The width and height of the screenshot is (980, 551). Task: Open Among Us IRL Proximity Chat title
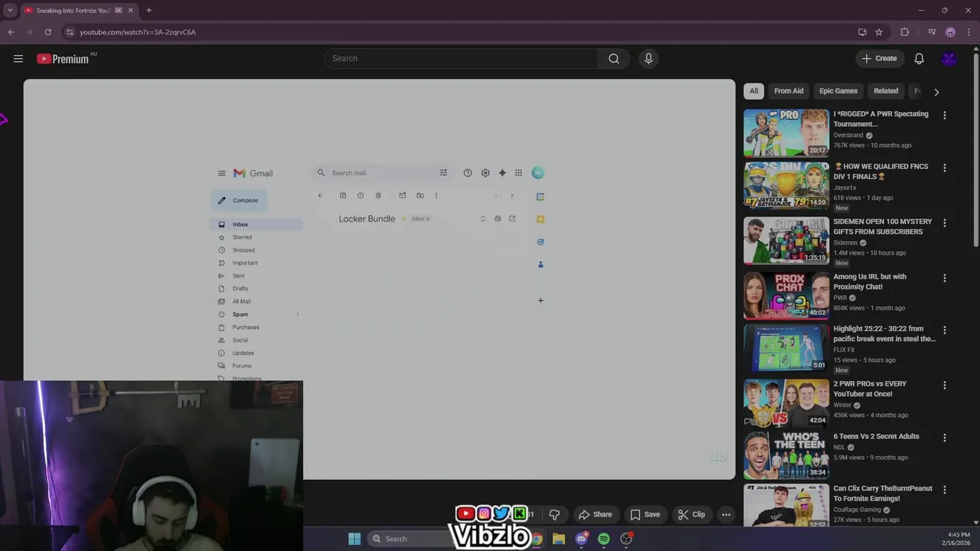(870, 282)
